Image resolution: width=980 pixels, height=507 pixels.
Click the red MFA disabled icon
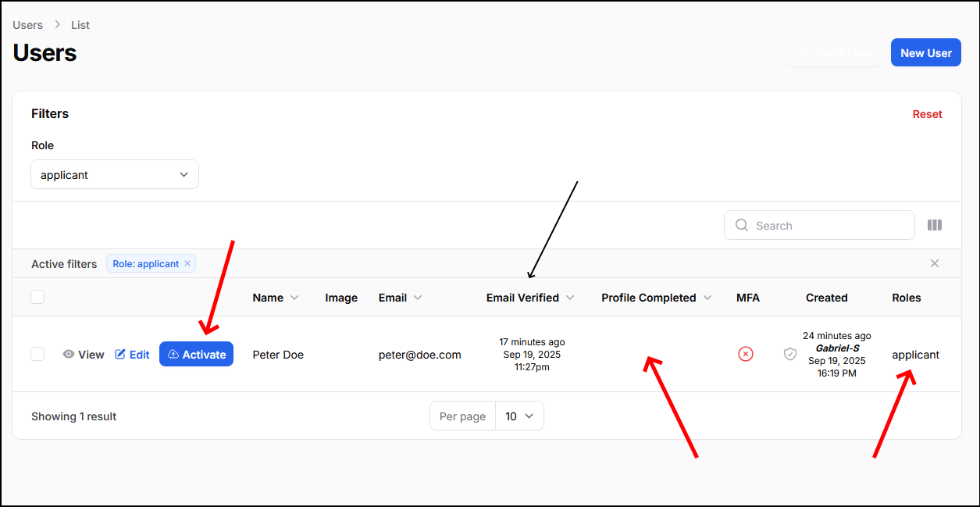(746, 354)
